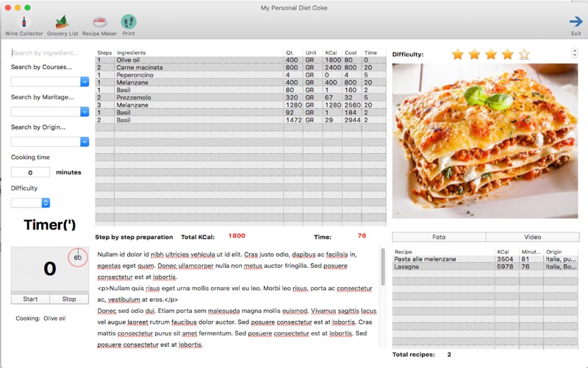
Task: Click the red Total KCal value 1800
Action: [x=237, y=236]
